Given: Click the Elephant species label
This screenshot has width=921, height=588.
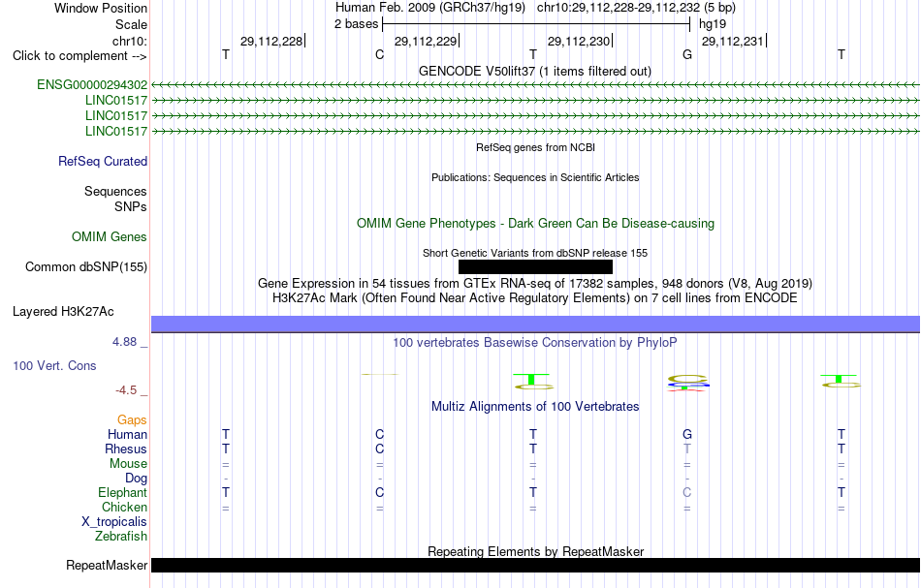Looking at the screenshot, I should pyautogui.click(x=123, y=492).
